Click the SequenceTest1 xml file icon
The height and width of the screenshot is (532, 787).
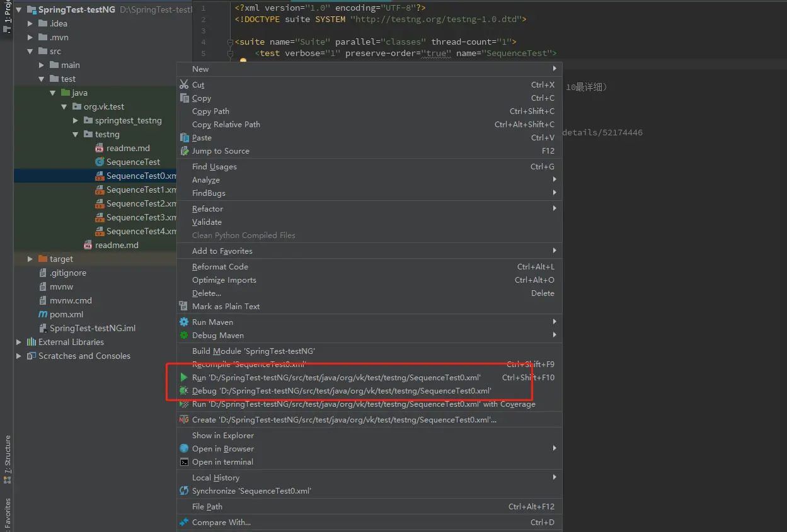pyautogui.click(x=100, y=190)
